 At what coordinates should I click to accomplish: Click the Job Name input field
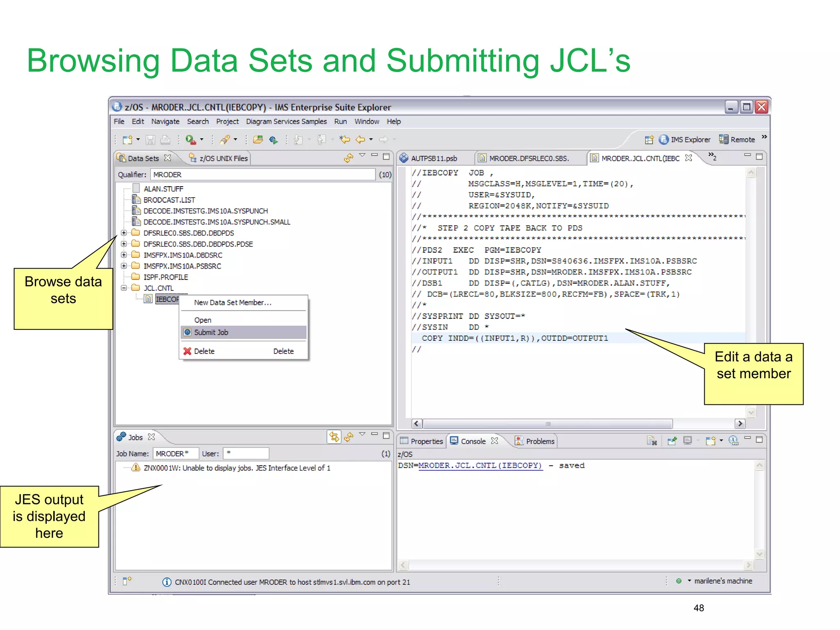[x=176, y=454]
